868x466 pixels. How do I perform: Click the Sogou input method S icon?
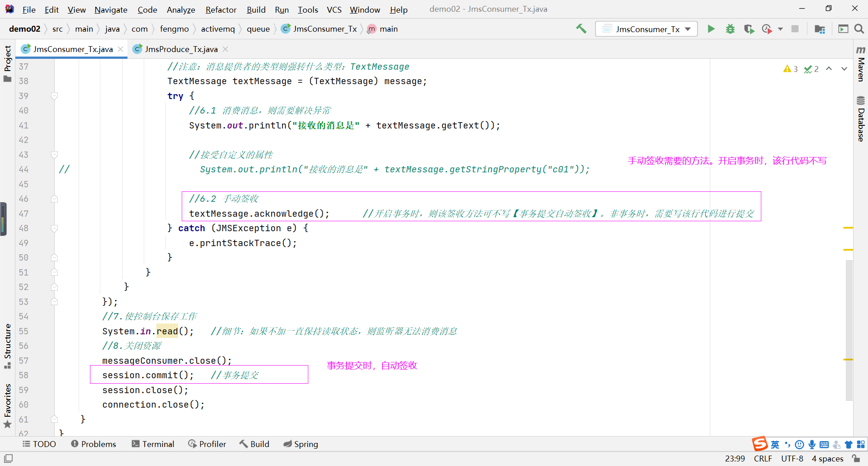[x=760, y=444]
